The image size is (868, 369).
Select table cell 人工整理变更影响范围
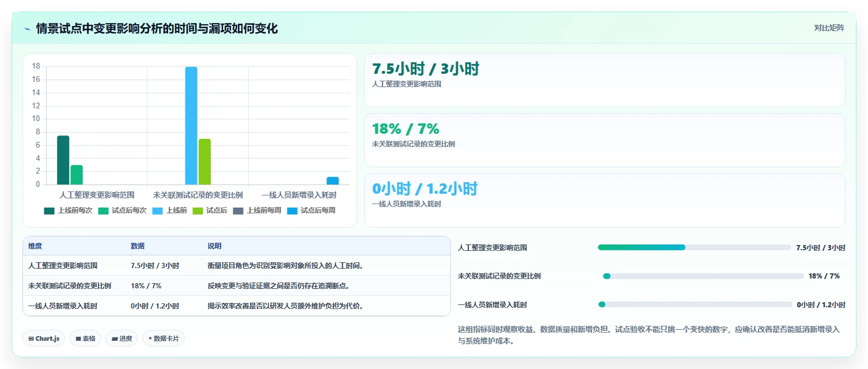63,266
